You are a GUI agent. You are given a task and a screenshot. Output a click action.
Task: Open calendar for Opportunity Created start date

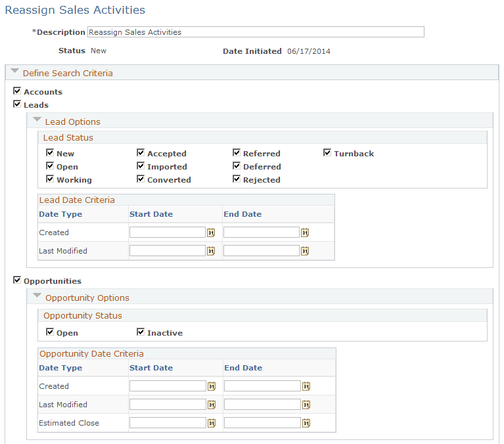pyautogui.click(x=212, y=386)
